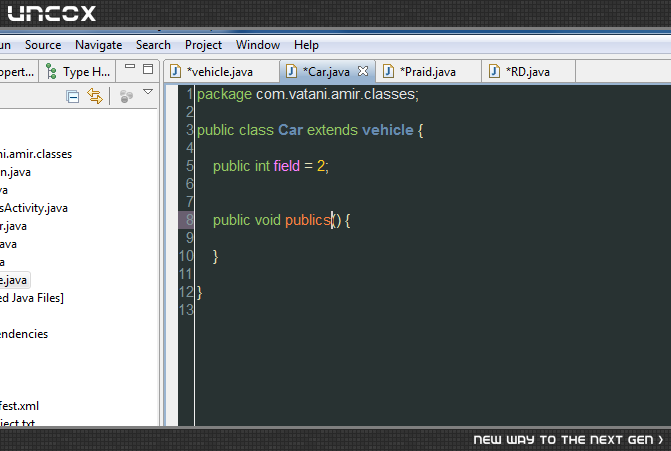This screenshot has width=671, height=451.
Task: Switch to the *Praid.java editor tab
Action: [428, 71]
